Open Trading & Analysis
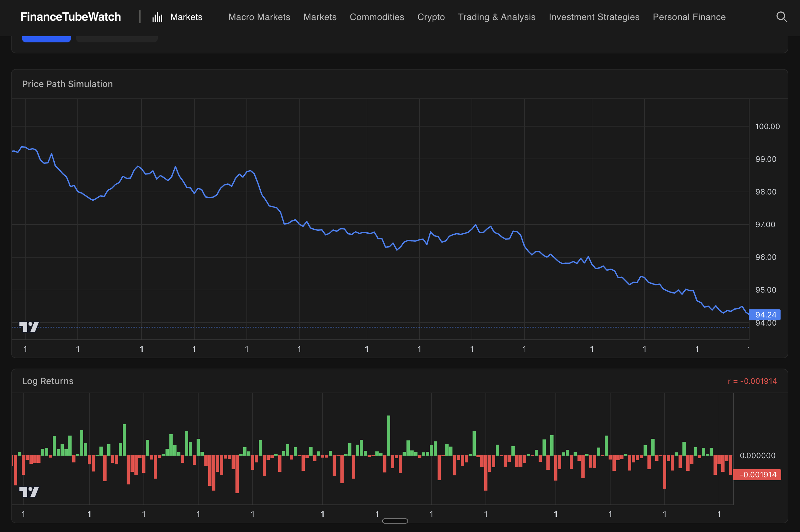 point(497,17)
